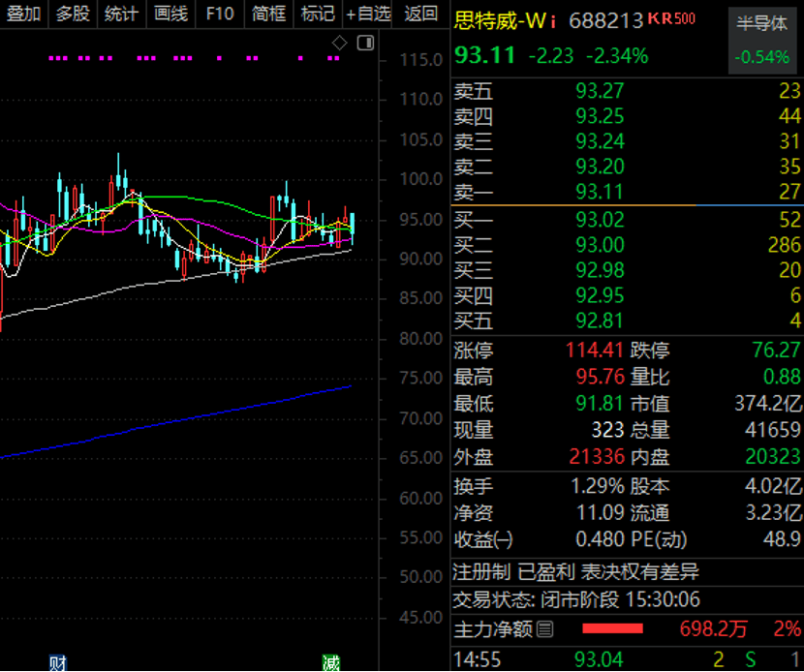This screenshot has width=804, height=672.
Task: Open the 标记 mark option
Action: [x=317, y=14]
